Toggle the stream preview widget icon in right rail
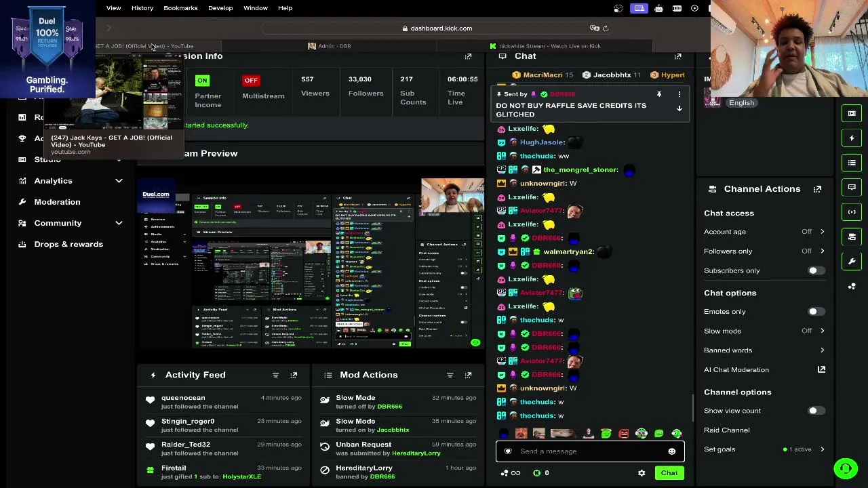This screenshot has height=488, width=868. [852, 113]
